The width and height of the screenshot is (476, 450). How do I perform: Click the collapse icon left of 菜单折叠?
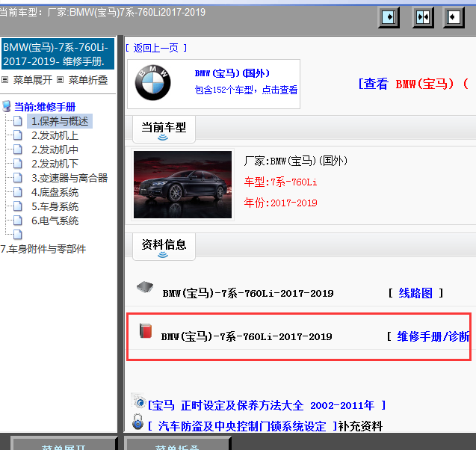click(x=60, y=80)
